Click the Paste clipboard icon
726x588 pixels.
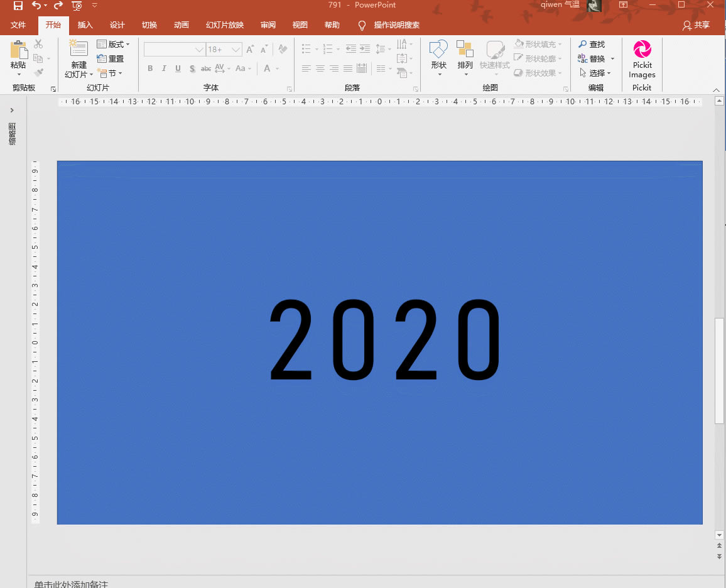[19, 50]
